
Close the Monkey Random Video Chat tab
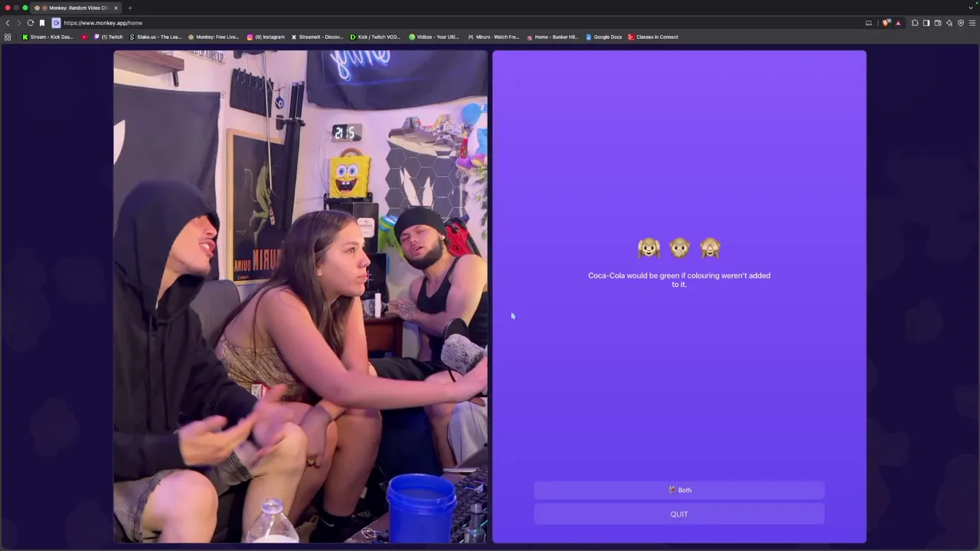pyautogui.click(x=116, y=8)
